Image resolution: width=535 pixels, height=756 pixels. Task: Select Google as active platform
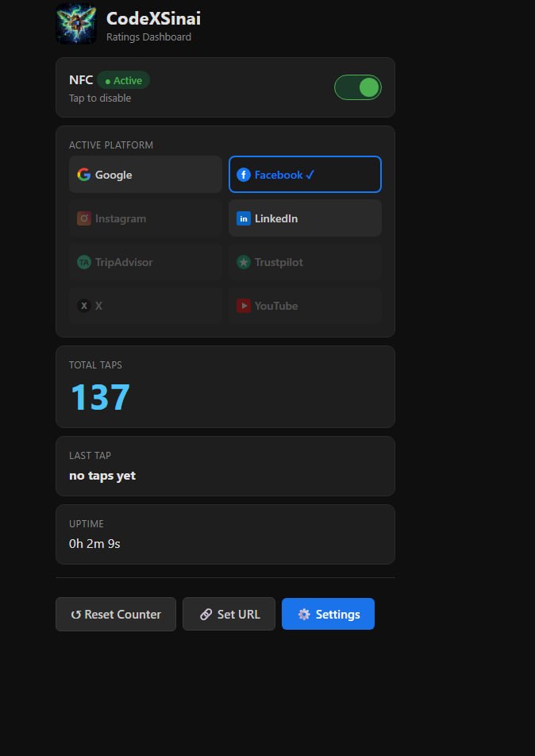click(145, 175)
